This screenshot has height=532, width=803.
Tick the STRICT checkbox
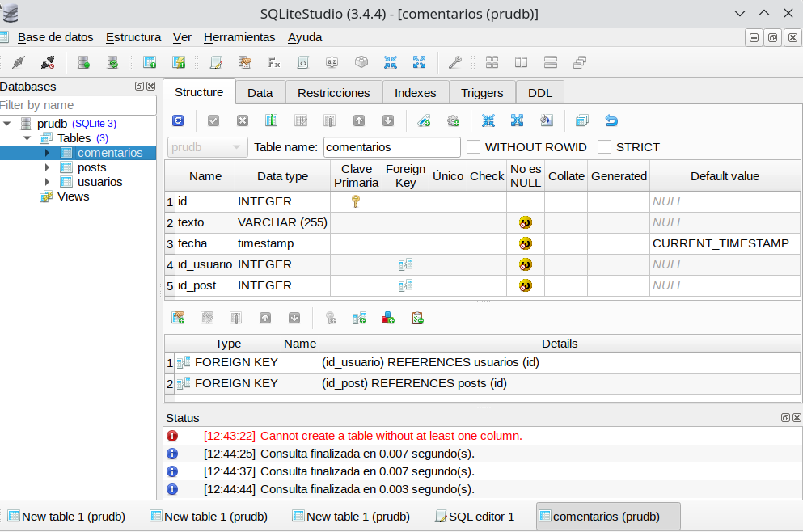coord(604,147)
